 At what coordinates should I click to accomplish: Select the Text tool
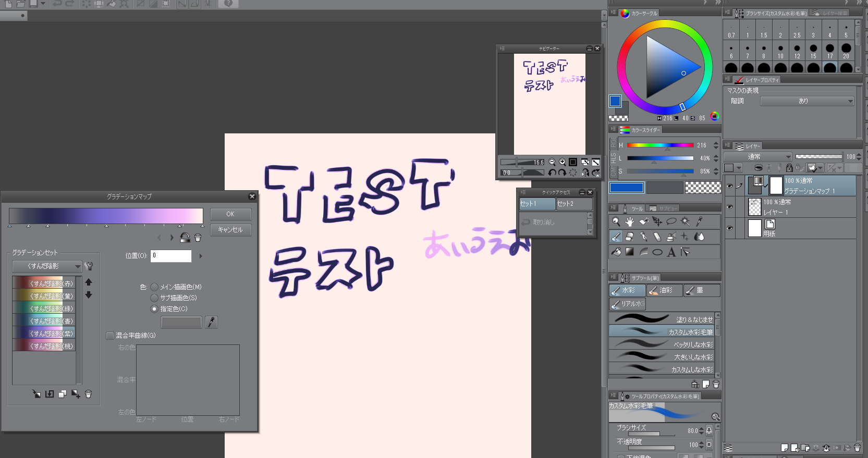coord(671,252)
